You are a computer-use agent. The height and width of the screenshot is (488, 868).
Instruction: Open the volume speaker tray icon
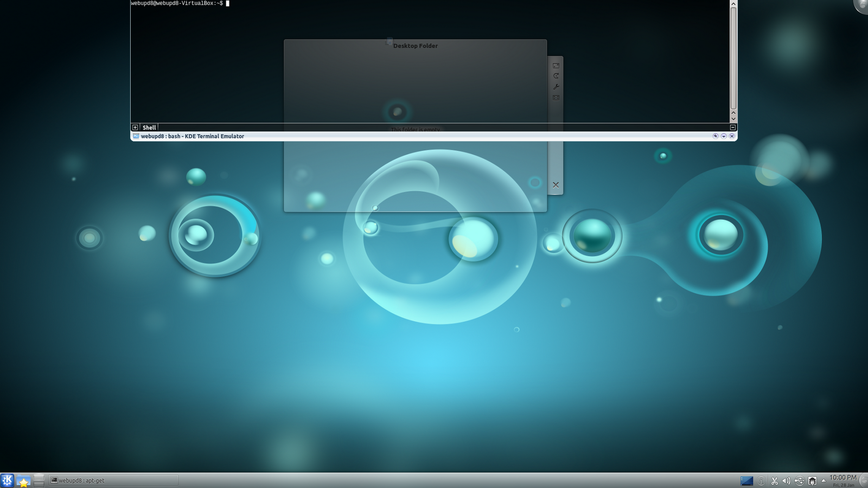(786, 481)
